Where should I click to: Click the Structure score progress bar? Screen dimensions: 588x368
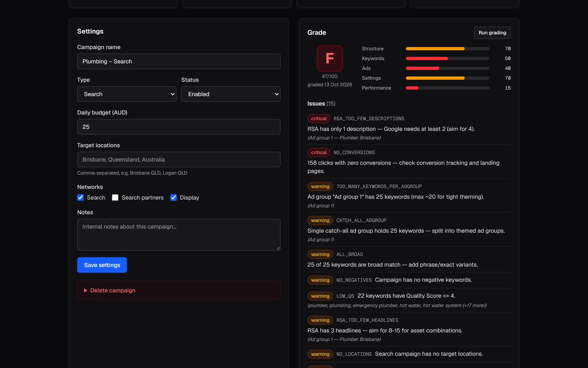pyautogui.click(x=447, y=49)
